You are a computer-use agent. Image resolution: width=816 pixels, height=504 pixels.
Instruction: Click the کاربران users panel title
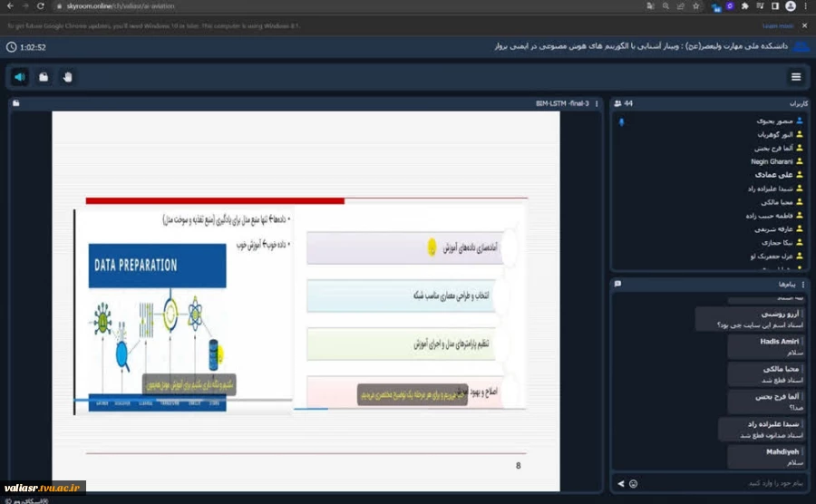click(798, 103)
